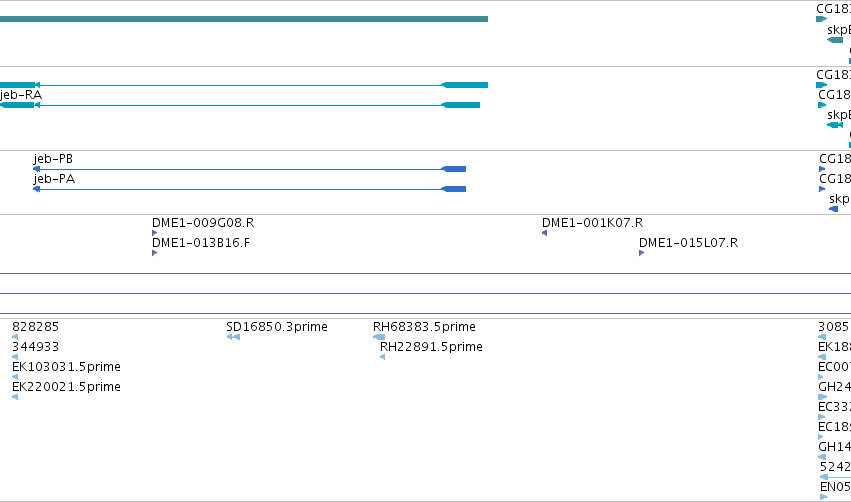Click the partially visible 3085 label
851x502 pixels.
(834, 327)
